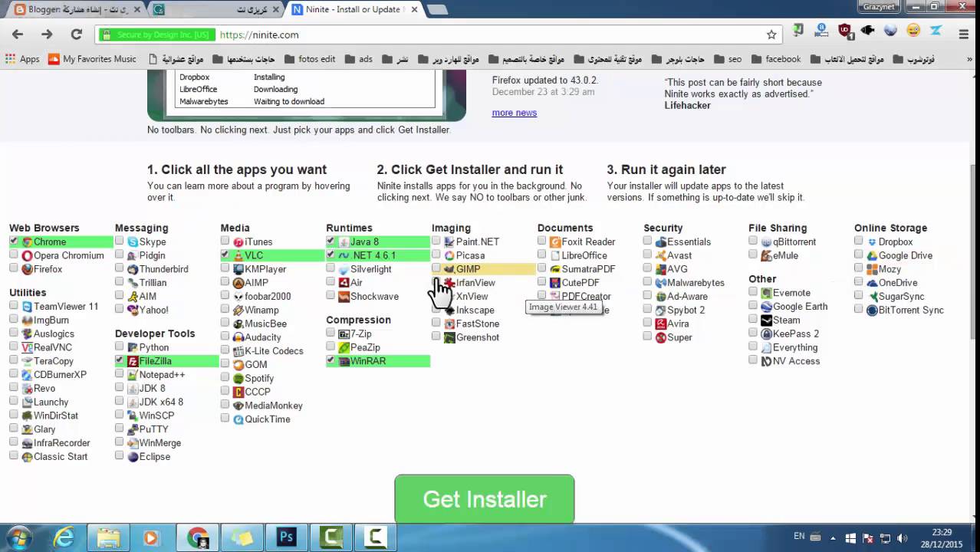The height and width of the screenshot is (552, 980).
Task: Click the Dropbox icon under Online Storage
Action: (872, 242)
